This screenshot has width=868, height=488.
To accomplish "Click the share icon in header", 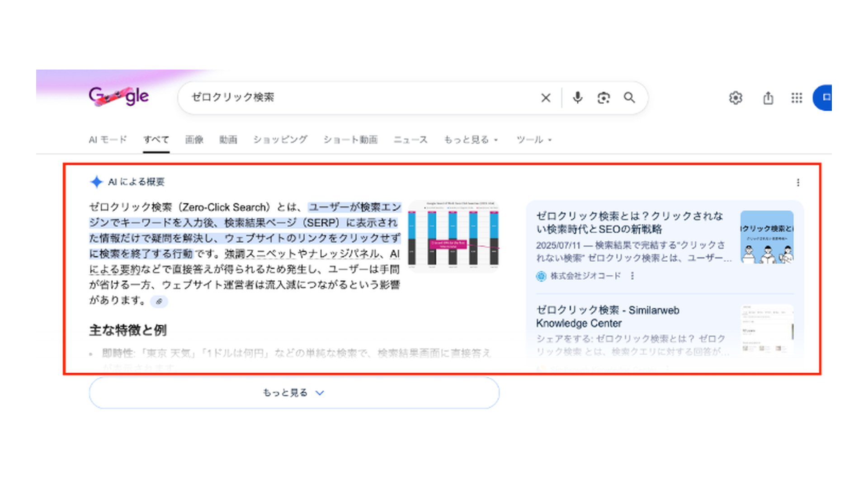I will 768,98.
